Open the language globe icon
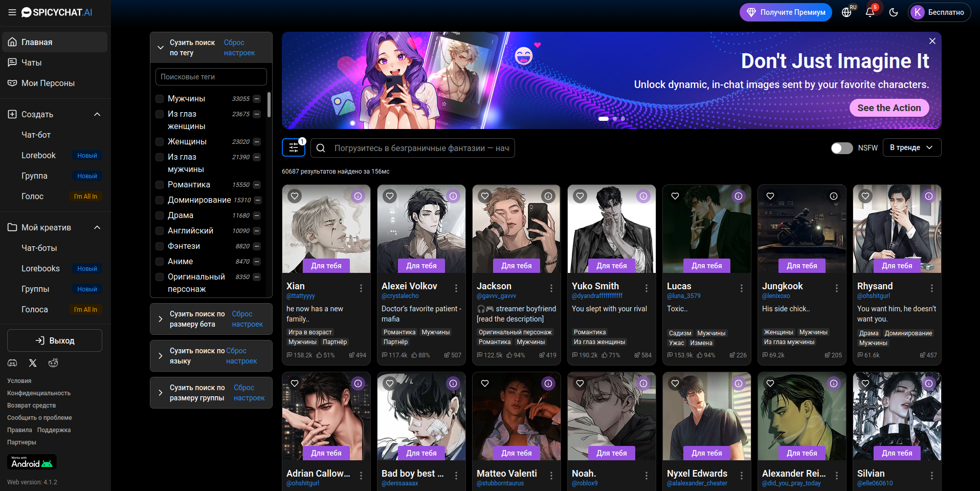Image resolution: width=980 pixels, height=491 pixels. tap(847, 12)
